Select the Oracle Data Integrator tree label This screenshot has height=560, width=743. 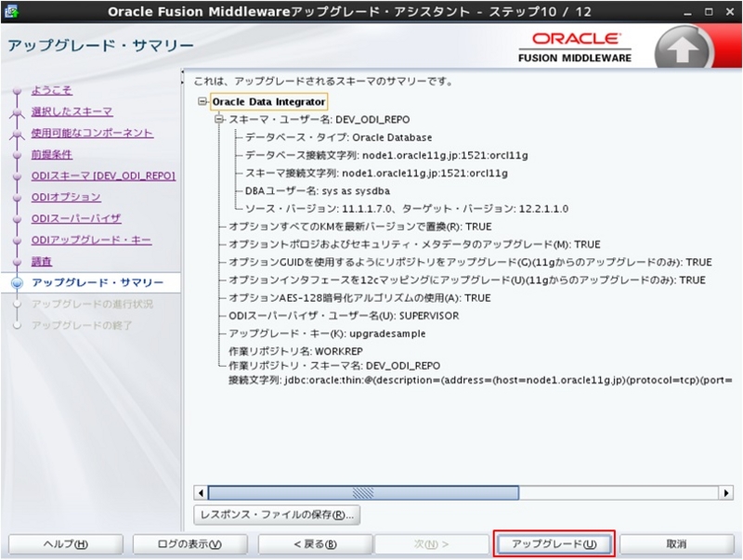[268, 102]
